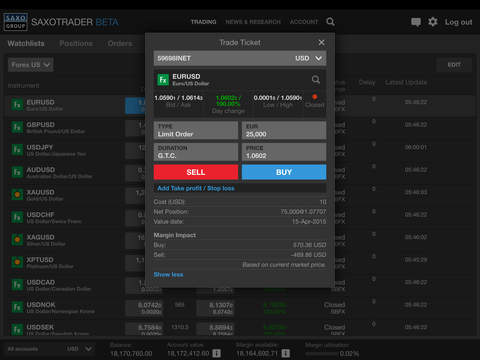Viewport: 480px width, 360px height.
Task: Click the blue BUY button
Action: (x=284, y=172)
